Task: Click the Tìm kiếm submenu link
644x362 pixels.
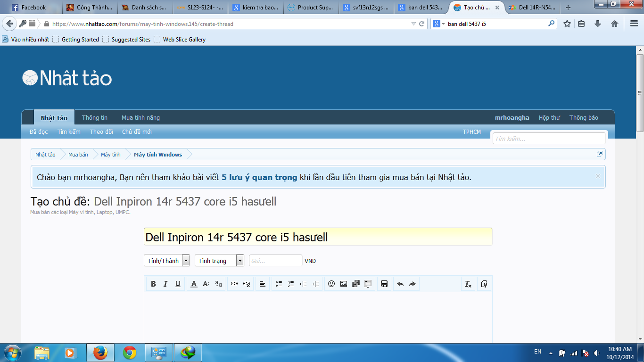Action: pyautogui.click(x=69, y=132)
